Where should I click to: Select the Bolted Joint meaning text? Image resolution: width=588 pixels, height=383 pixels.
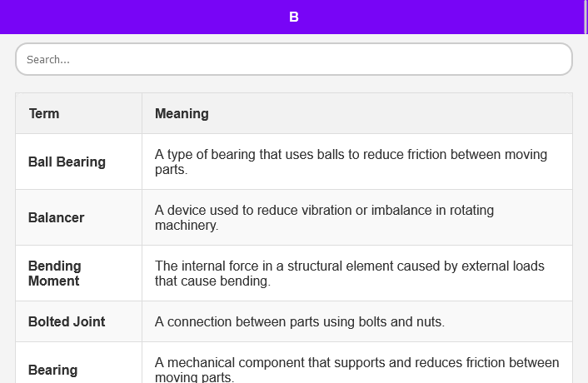click(300, 321)
